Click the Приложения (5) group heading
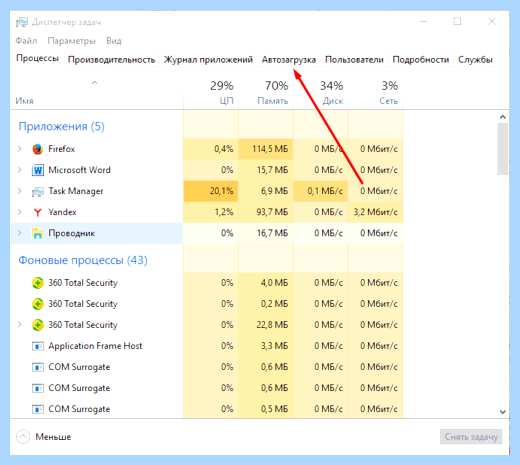This screenshot has height=465, width=520. pyautogui.click(x=62, y=126)
